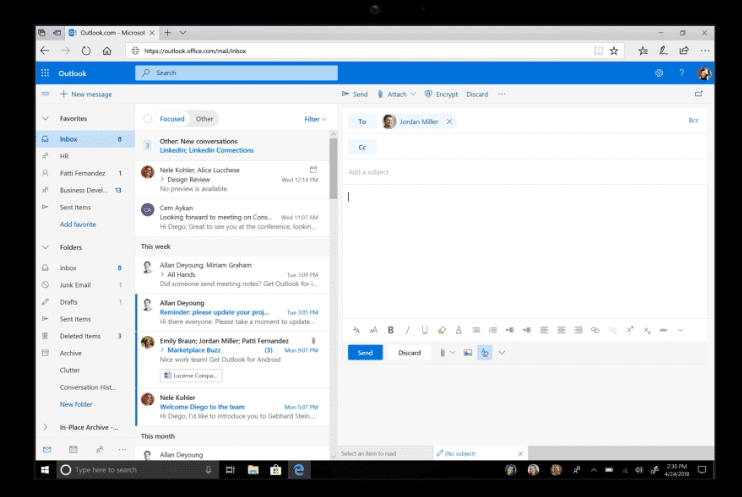Viewport: 742px width, 497px height.
Task: Open Outlook settings gear
Action: pos(659,73)
